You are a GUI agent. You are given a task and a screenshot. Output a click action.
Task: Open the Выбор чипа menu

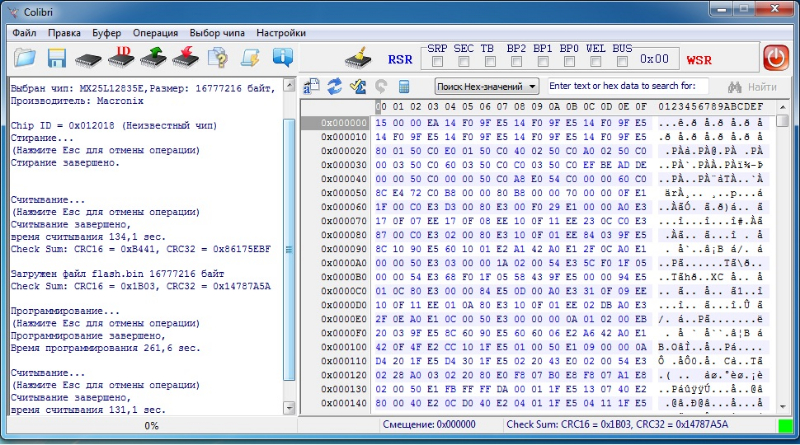point(217,33)
